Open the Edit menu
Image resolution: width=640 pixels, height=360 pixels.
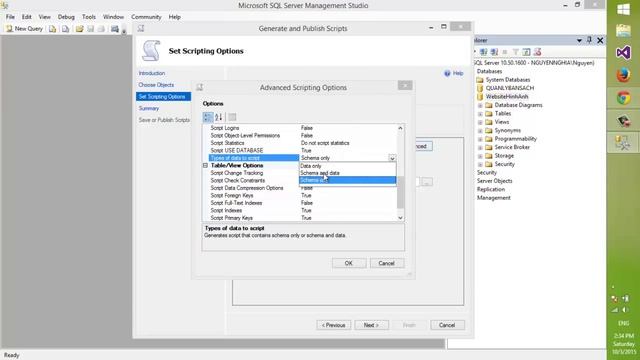[x=27, y=17]
